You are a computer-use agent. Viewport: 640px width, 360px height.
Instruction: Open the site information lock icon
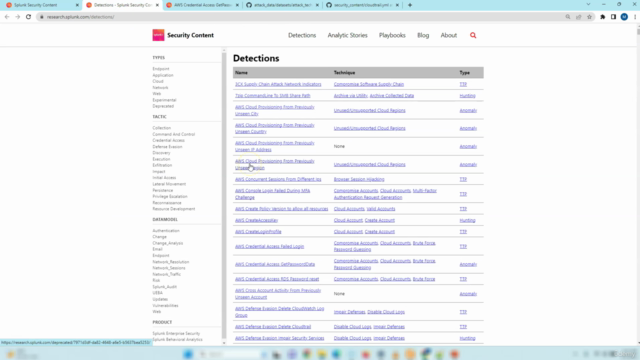click(x=42, y=17)
